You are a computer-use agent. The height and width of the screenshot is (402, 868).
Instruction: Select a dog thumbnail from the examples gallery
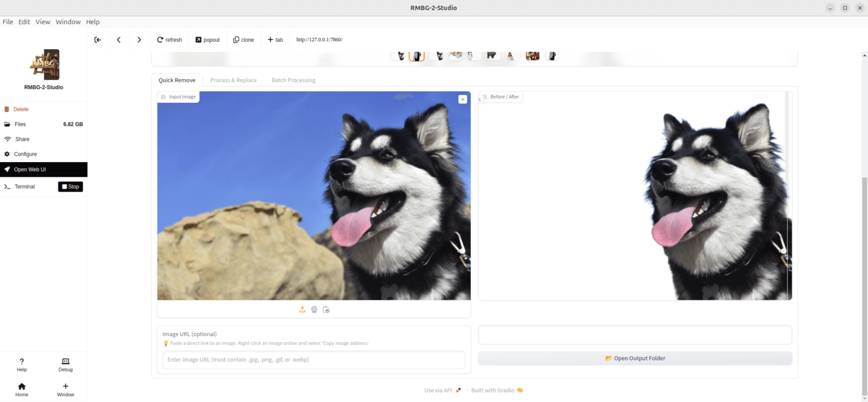tap(417, 55)
